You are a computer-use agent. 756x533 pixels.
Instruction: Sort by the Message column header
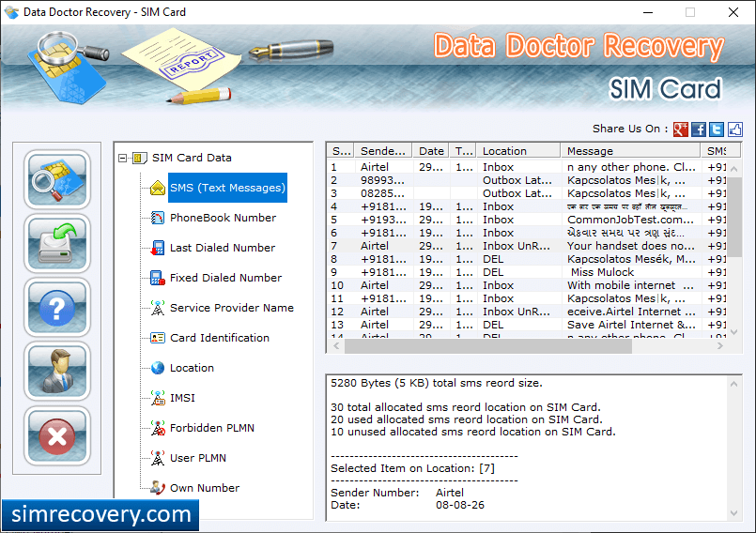pyautogui.click(x=631, y=151)
